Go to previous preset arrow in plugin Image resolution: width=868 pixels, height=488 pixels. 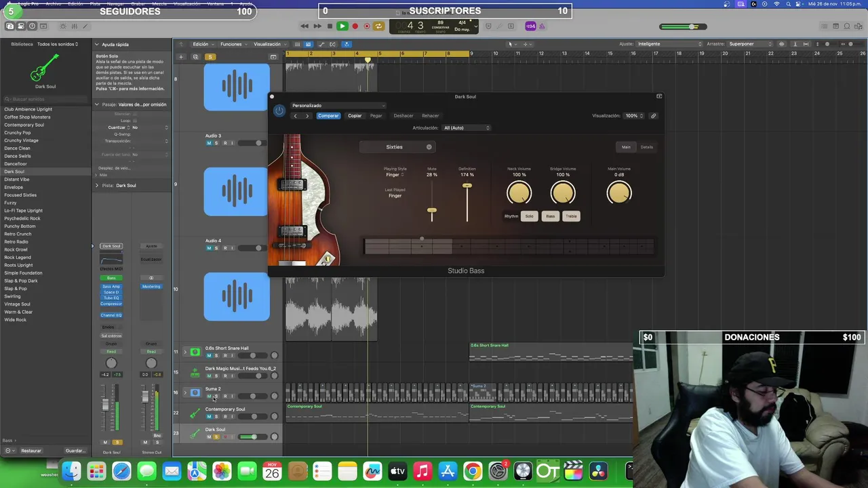295,116
